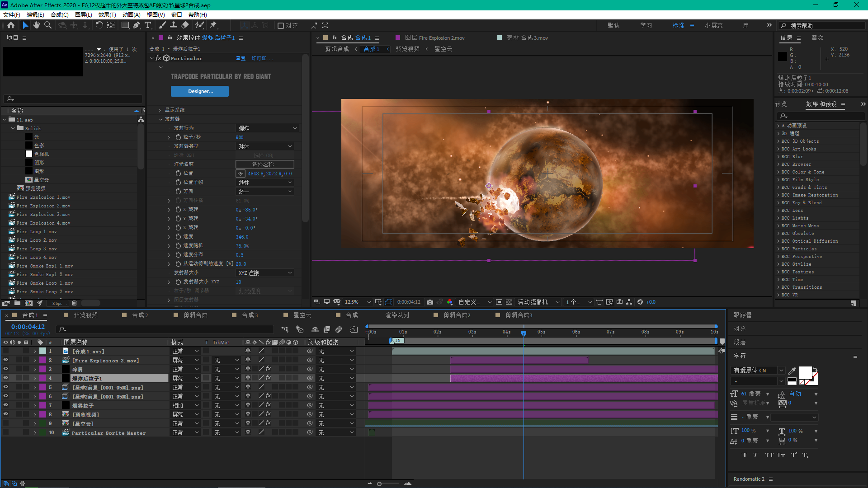Show the 合成1.avi layer video
This screenshot has width=868, height=488.
pyautogui.click(x=6, y=351)
